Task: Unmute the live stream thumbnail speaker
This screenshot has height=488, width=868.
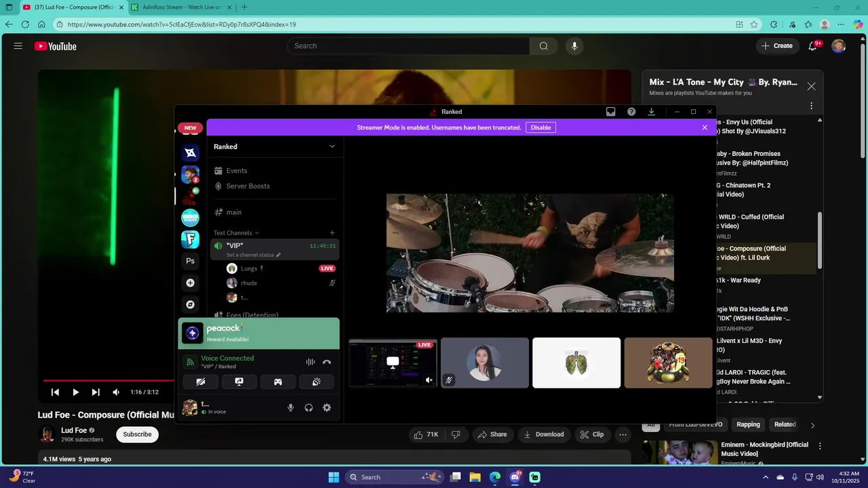Action: pos(429,380)
